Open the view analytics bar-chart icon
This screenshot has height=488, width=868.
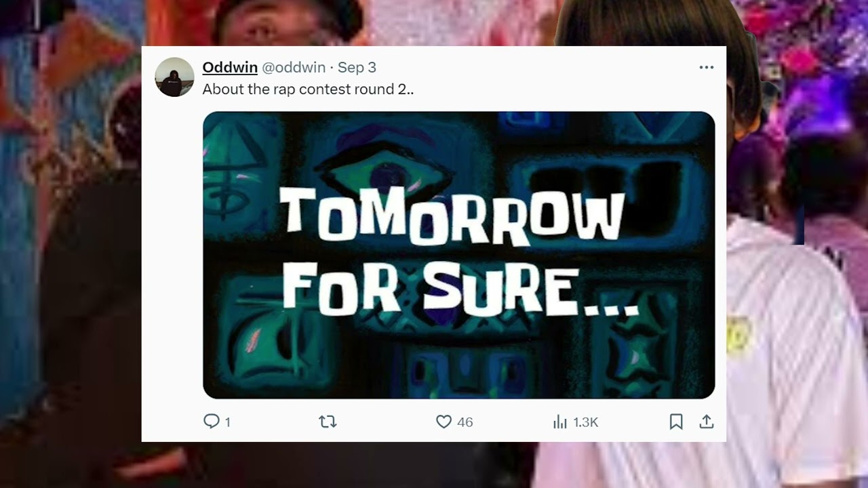pos(560,422)
